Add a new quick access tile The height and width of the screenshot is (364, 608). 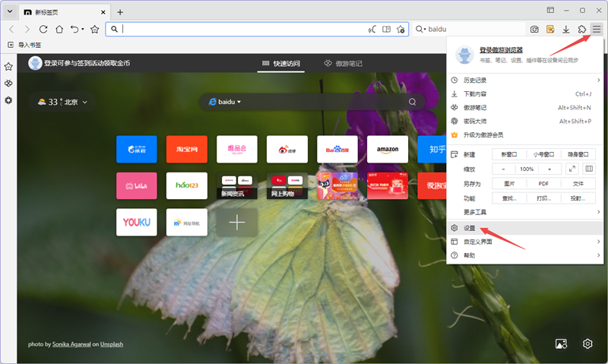237,223
